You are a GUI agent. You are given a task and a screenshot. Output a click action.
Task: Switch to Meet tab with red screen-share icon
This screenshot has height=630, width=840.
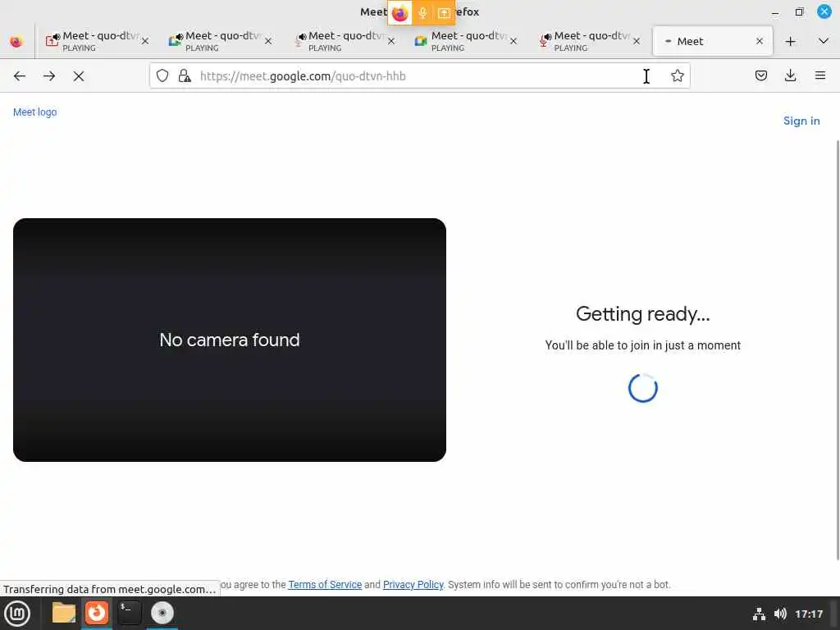(x=97, y=41)
